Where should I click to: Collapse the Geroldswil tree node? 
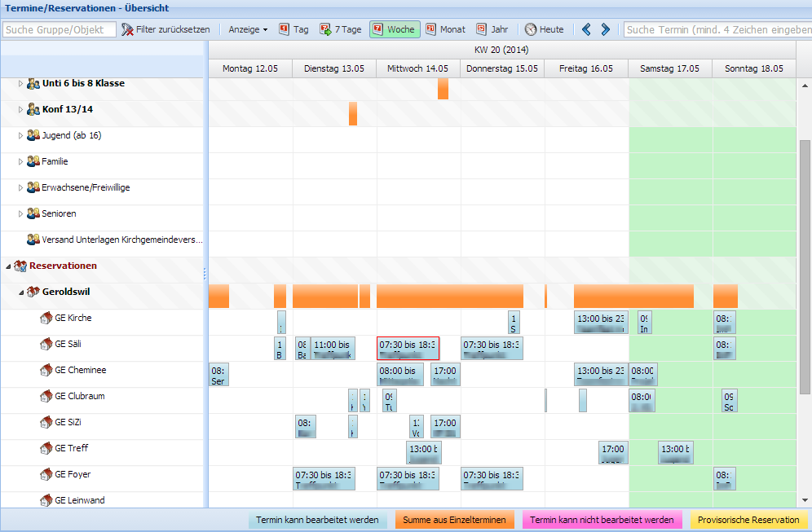click(x=20, y=292)
